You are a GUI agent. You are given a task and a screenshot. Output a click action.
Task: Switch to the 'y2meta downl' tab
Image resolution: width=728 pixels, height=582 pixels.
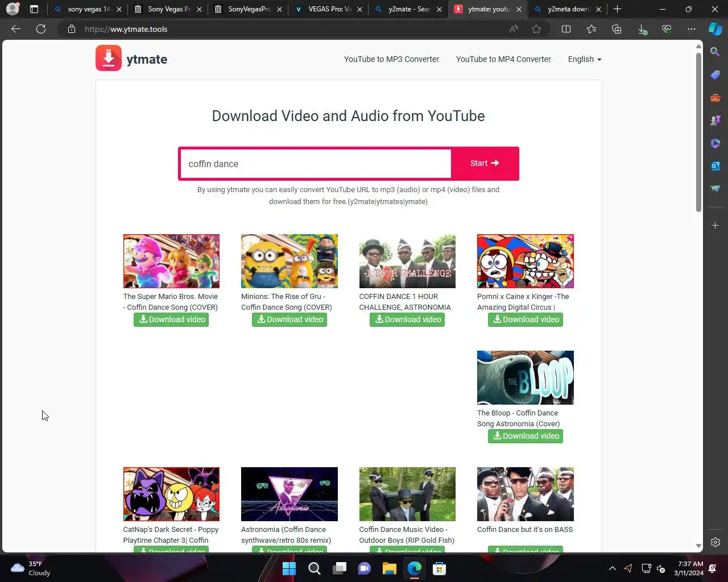568,9
